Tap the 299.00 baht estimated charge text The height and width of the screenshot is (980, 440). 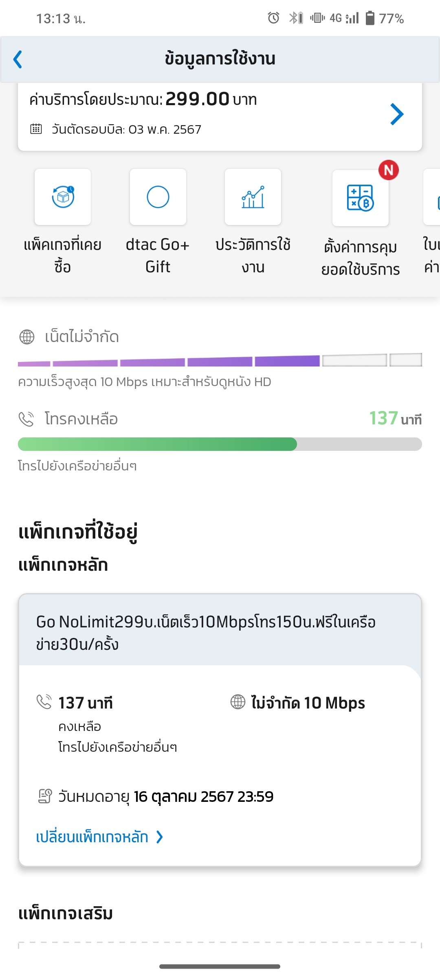click(x=197, y=99)
